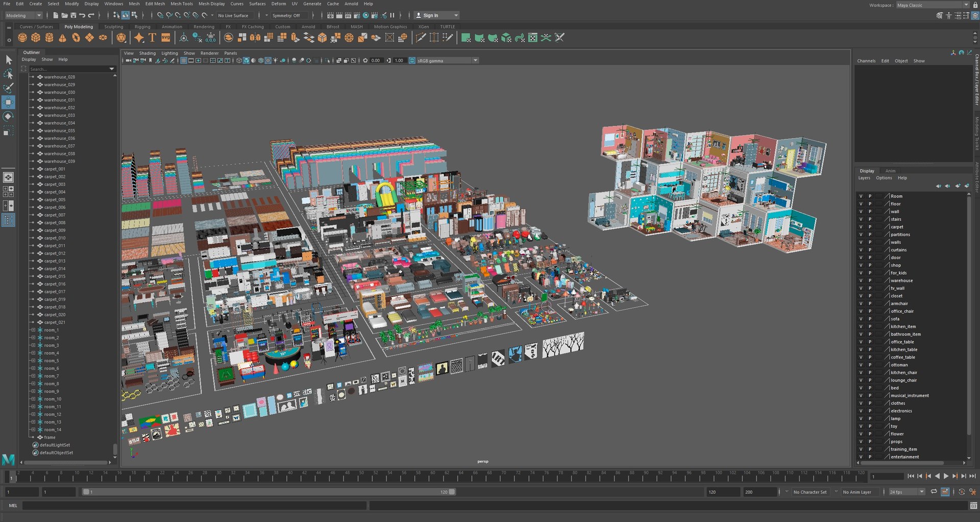Open the 24 fps frame rate dropdown
The image size is (980, 522).
[907, 492]
